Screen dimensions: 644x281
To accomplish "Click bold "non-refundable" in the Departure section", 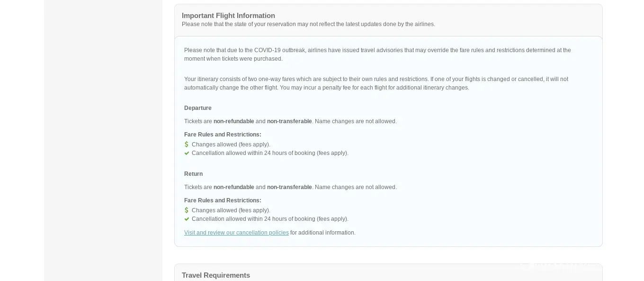I will [234, 121].
